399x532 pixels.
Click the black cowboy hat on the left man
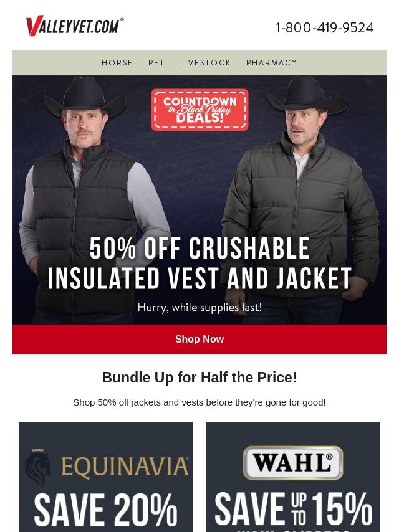click(85, 96)
